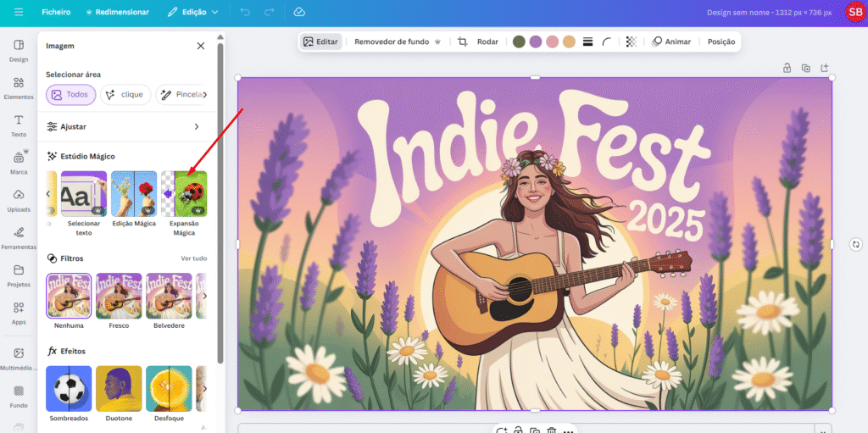Click the Editar image button
The image size is (868, 433).
[x=321, y=42]
